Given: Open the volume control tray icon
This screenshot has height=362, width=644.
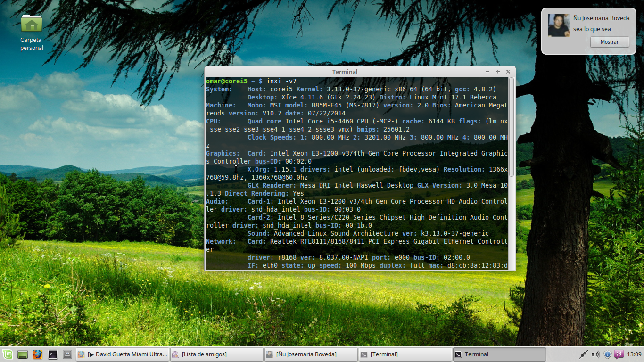Looking at the screenshot, I should (595, 354).
